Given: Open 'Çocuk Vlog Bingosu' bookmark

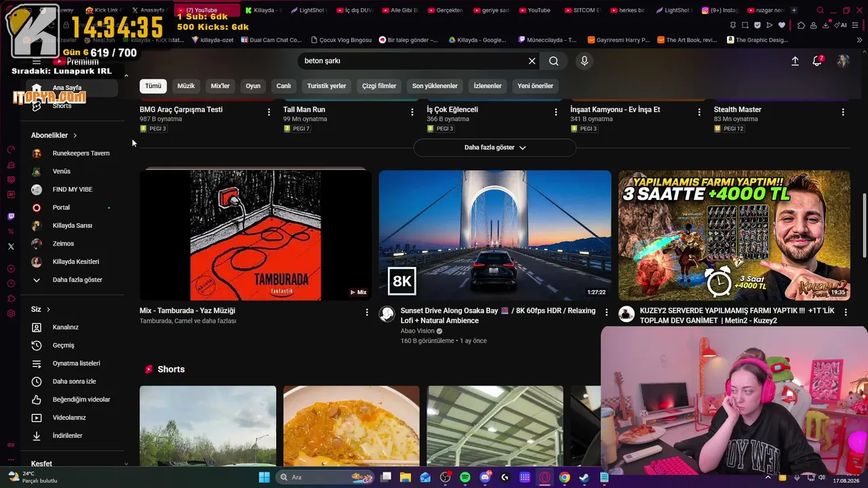Looking at the screenshot, I should pos(342,40).
